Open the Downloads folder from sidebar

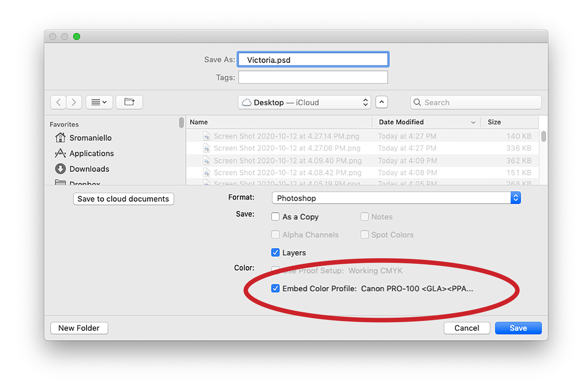[89, 169]
